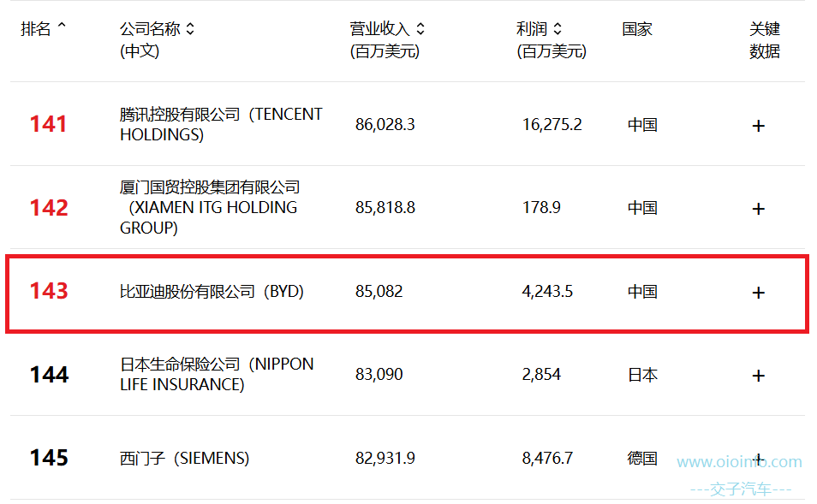The width and height of the screenshot is (817, 504).
Task: Sort table by rank column arrow
Action: tap(62, 25)
